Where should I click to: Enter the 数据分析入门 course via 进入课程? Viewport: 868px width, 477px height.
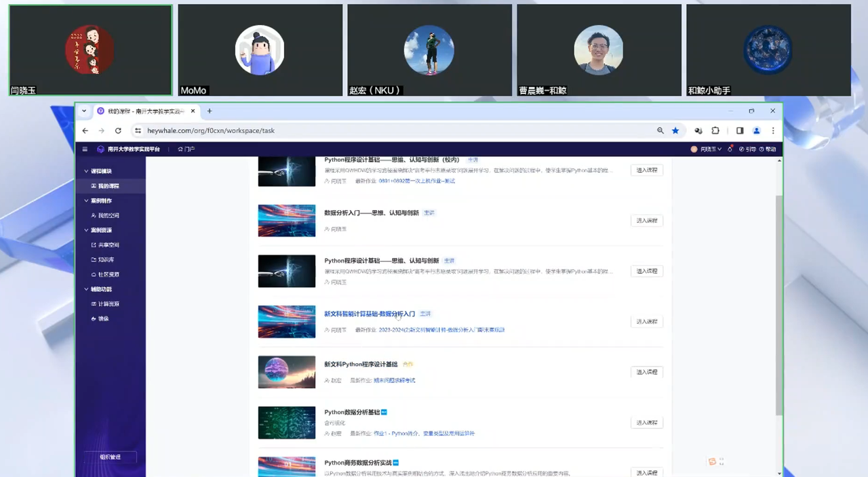click(x=647, y=221)
